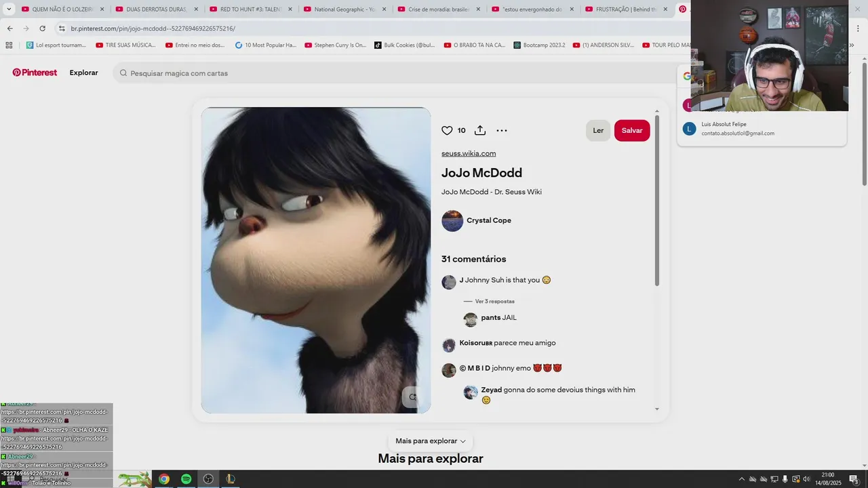The width and height of the screenshot is (868, 488).
Task: Open the site information icon in address bar
Action: [x=62, y=28]
